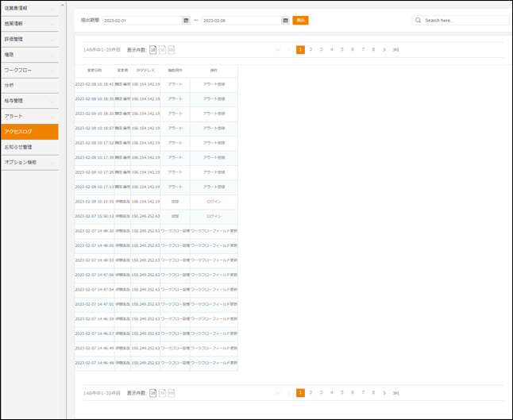Click the orange 表示 button

pyautogui.click(x=300, y=20)
